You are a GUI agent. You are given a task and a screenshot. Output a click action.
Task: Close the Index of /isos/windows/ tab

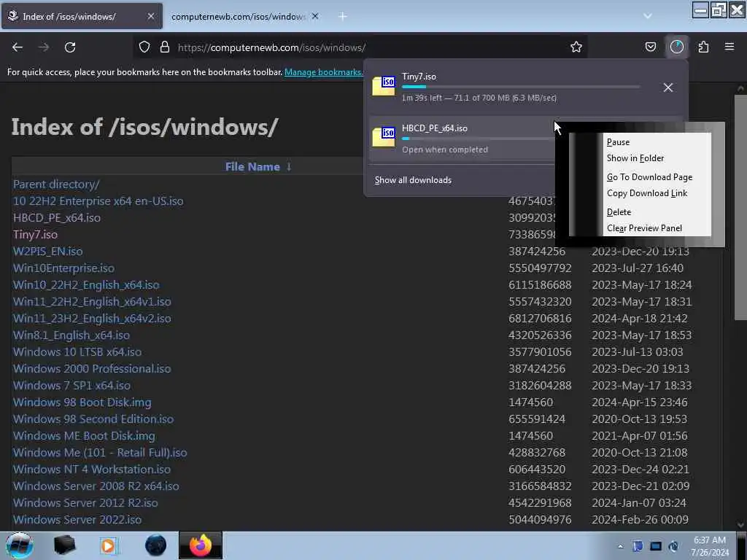click(150, 16)
